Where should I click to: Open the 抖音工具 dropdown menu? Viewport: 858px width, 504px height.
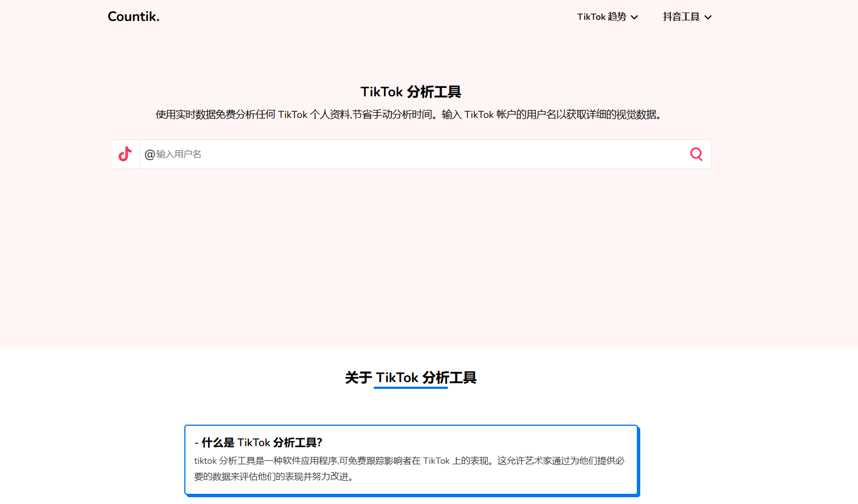(x=687, y=17)
